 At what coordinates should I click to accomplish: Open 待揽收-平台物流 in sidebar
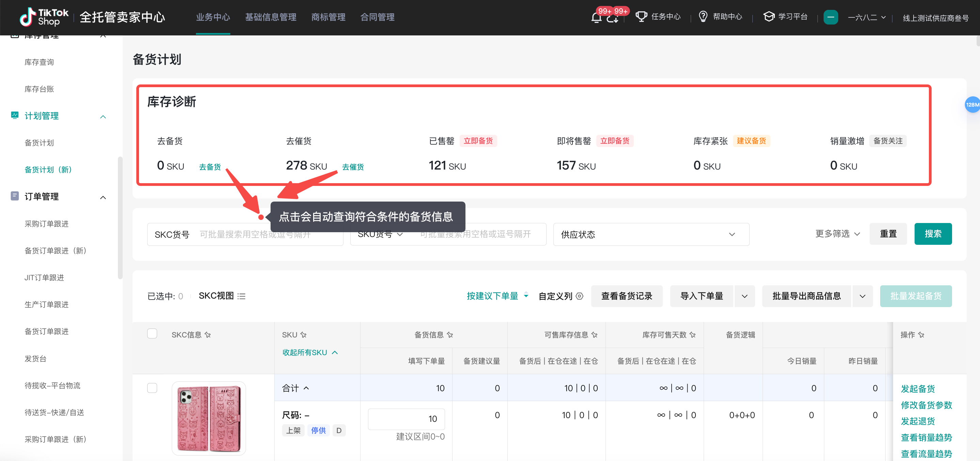(x=52, y=385)
